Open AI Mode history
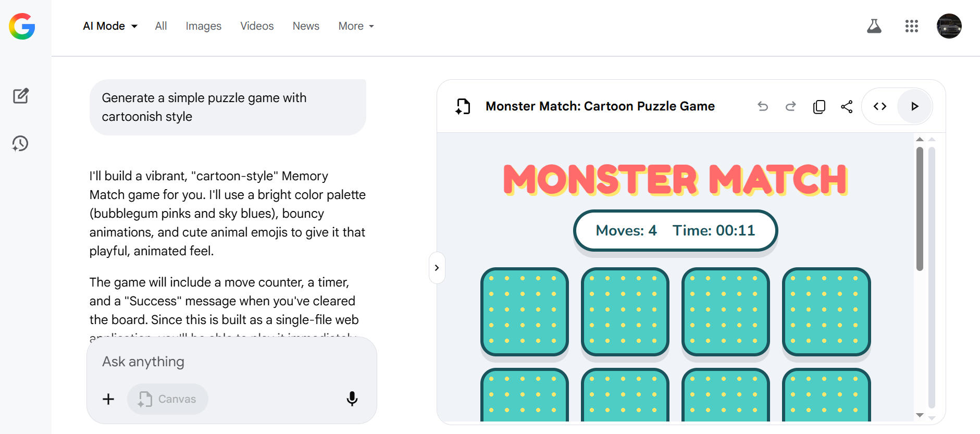Image resolution: width=980 pixels, height=434 pixels. pyautogui.click(x=20, y=143)
